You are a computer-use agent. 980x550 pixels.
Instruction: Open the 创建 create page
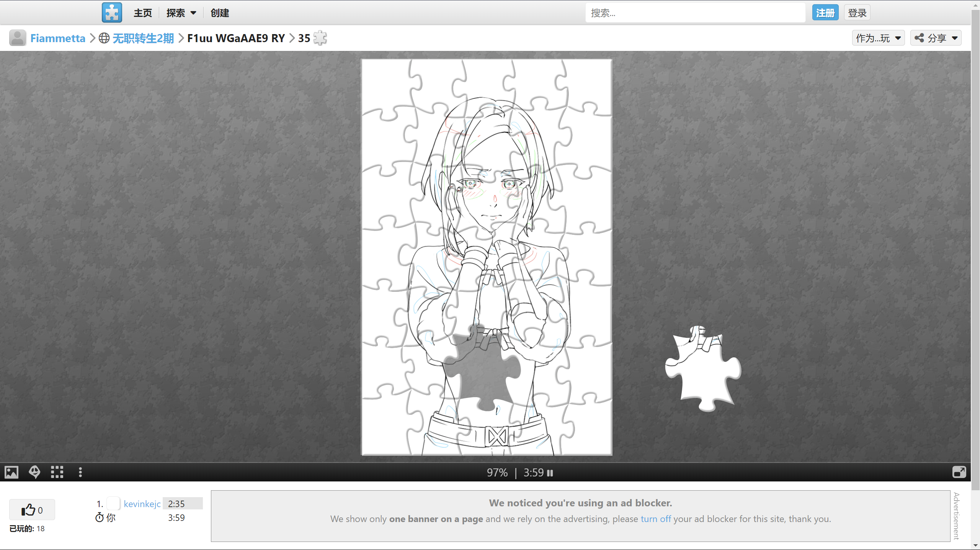pyautogui.click(x=220, y=13)
